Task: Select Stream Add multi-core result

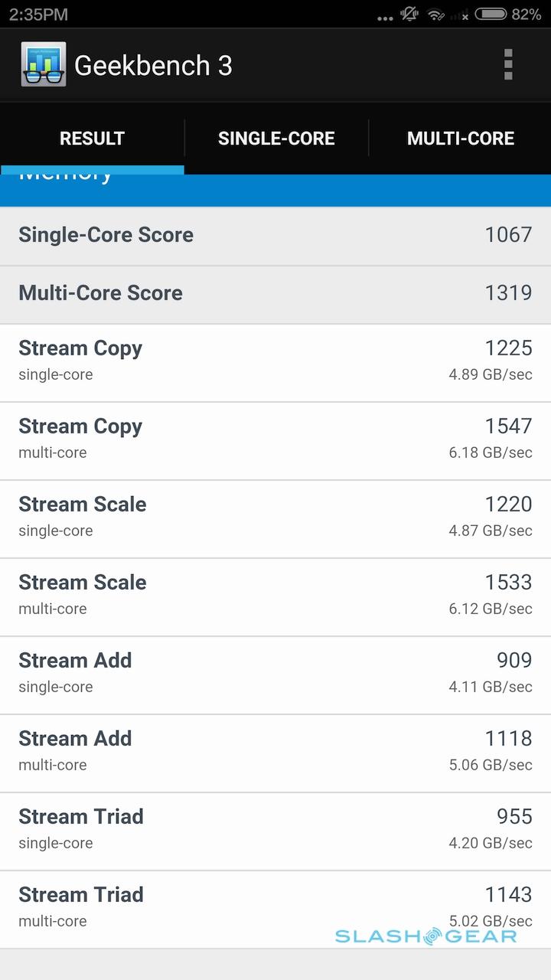Action: tap(275, 751)
